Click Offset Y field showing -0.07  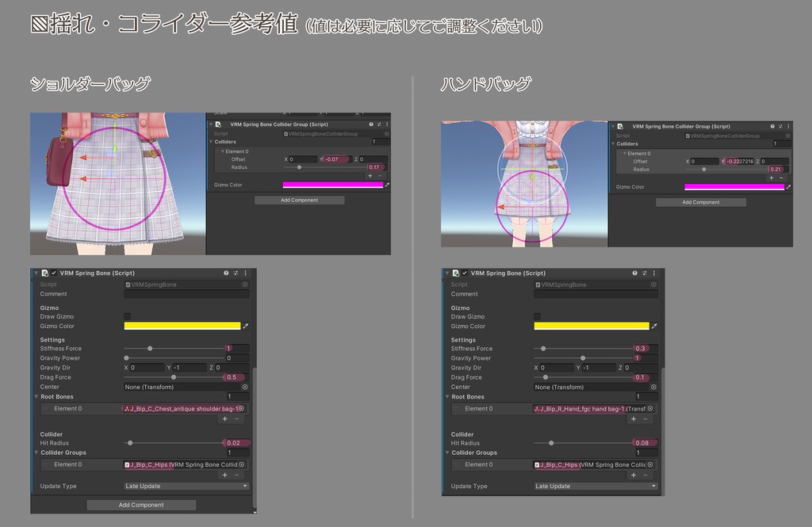pyautogui.click(x=338, y=159)
